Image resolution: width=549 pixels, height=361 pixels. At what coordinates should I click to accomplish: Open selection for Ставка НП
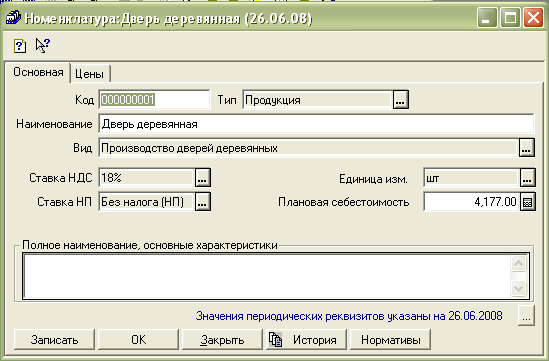point(202,202)
